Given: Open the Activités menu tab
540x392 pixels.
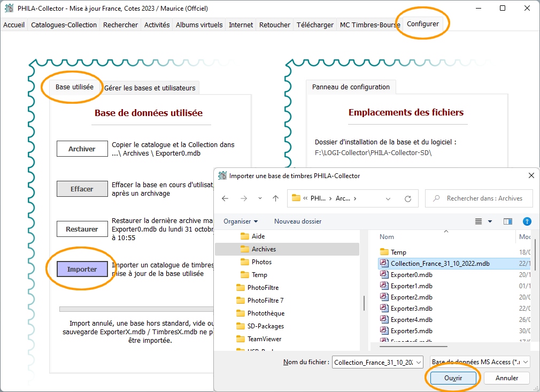Looking at the screenshot, I should click(157, 25).
